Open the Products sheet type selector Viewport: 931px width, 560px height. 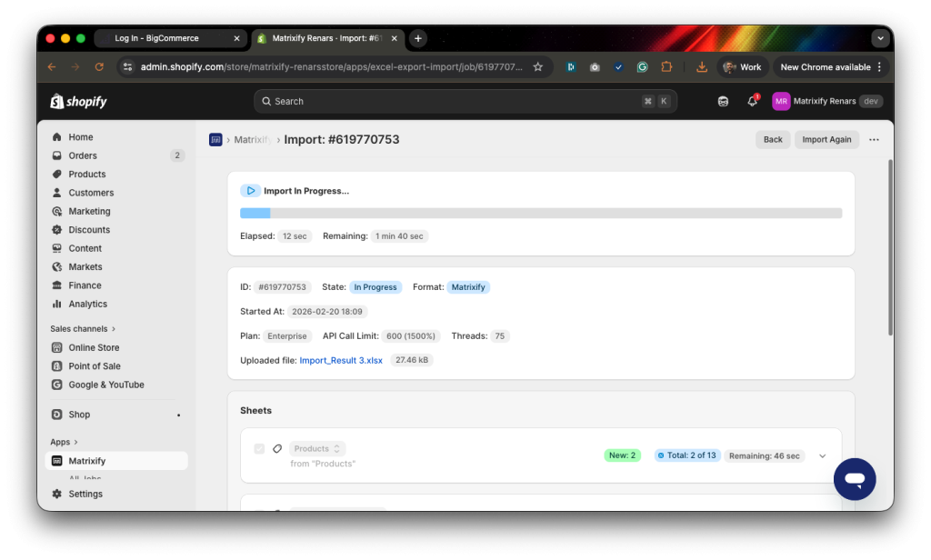pyautogui.click(x=316, y=448)
